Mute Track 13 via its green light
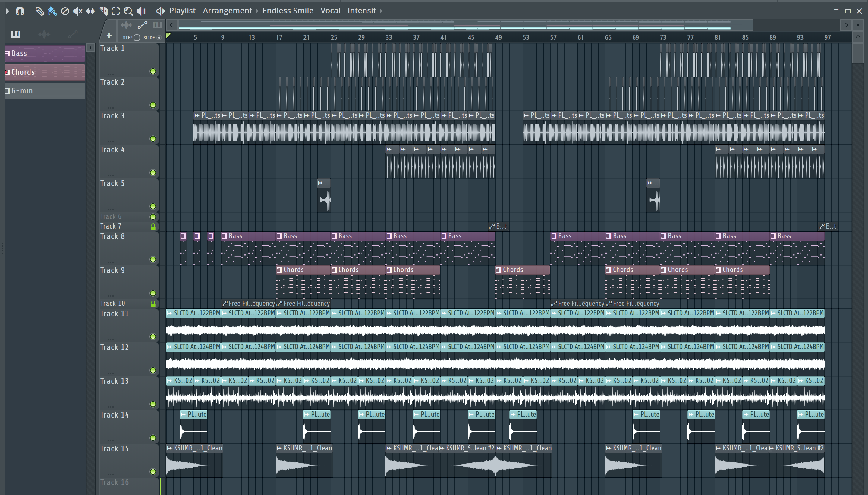Screen dimensions: 868x495 point(153,404)
